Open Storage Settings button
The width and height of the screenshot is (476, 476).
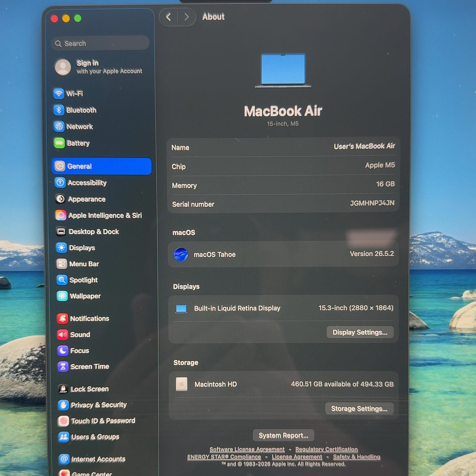(x=359, y=409)
